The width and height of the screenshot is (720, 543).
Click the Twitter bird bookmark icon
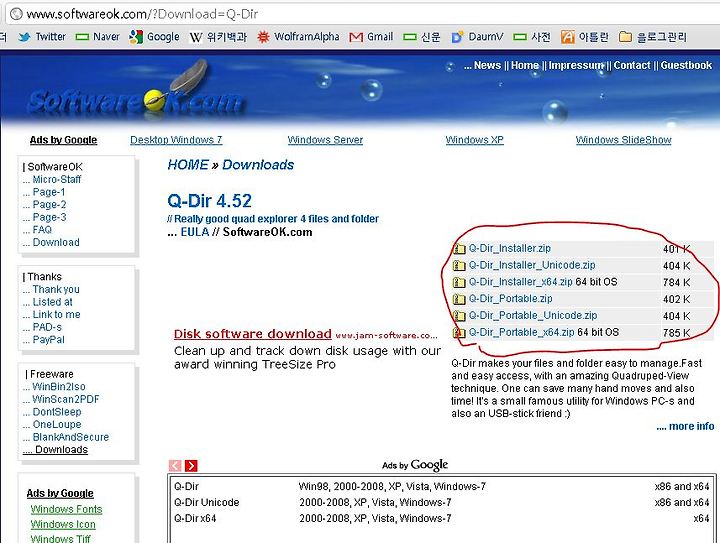[x=24, y=37]
